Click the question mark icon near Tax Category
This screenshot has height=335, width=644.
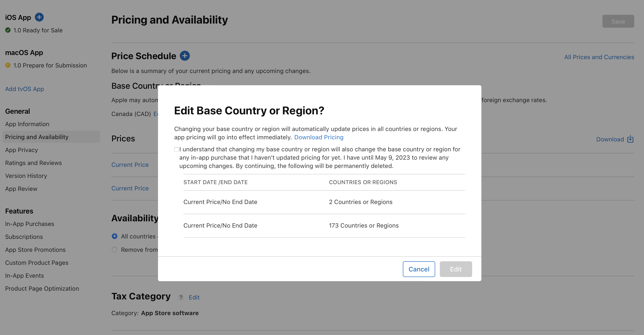coord(181,297)
